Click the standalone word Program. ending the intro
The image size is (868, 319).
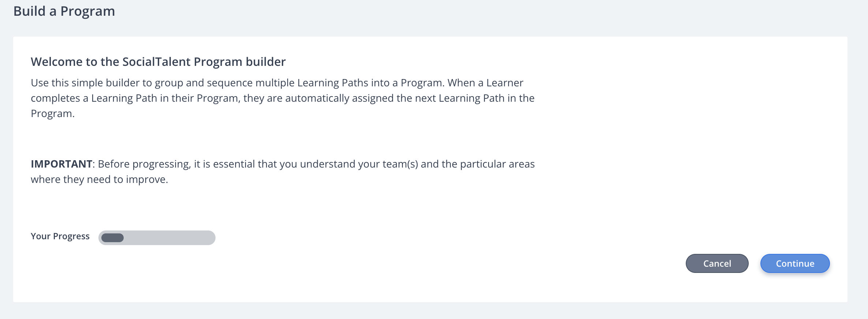coord(53,114)
